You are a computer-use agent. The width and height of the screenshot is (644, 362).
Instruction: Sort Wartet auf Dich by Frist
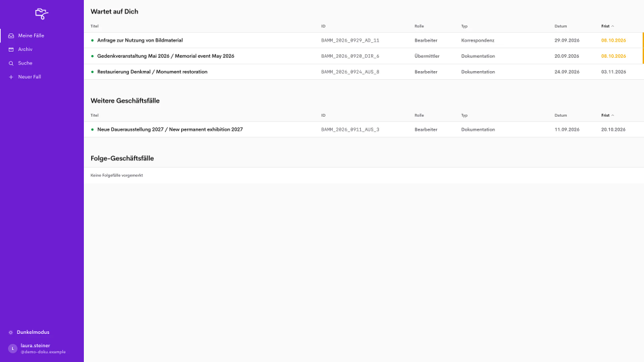608,26
